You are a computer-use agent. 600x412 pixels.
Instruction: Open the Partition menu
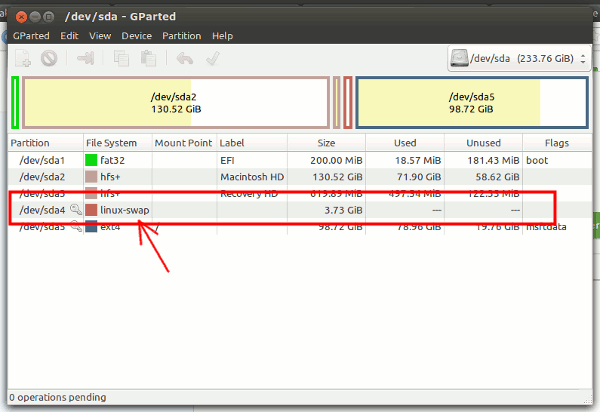click(181, 36)
